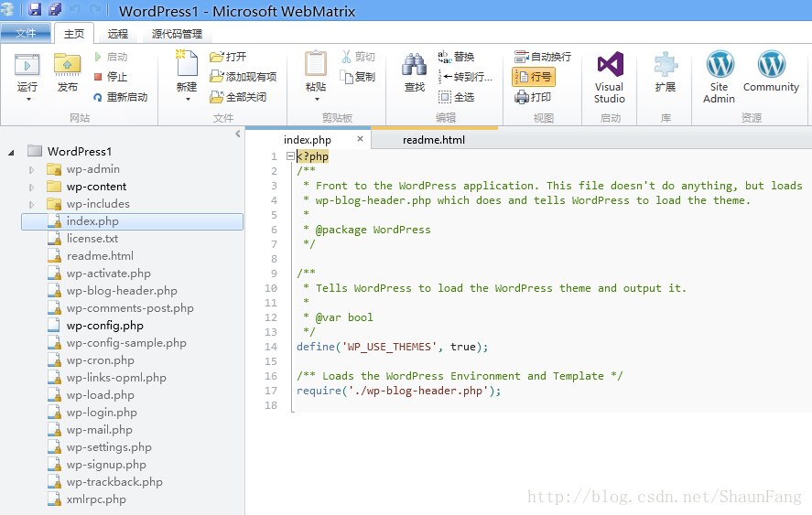Select license.txt in the file tree
Image resolution: width=812 pixels, height=515 pixels.
pos(92,239)
